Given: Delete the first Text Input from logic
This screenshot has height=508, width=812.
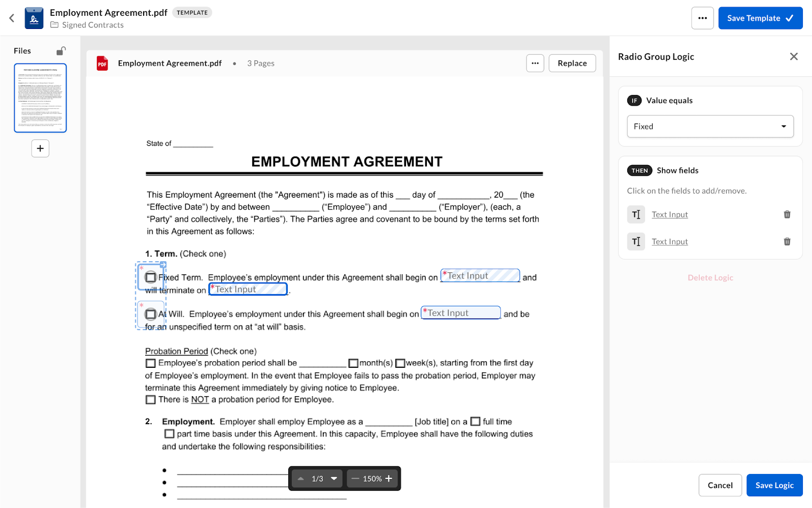Looking at the screenshot, I should 787,214.
